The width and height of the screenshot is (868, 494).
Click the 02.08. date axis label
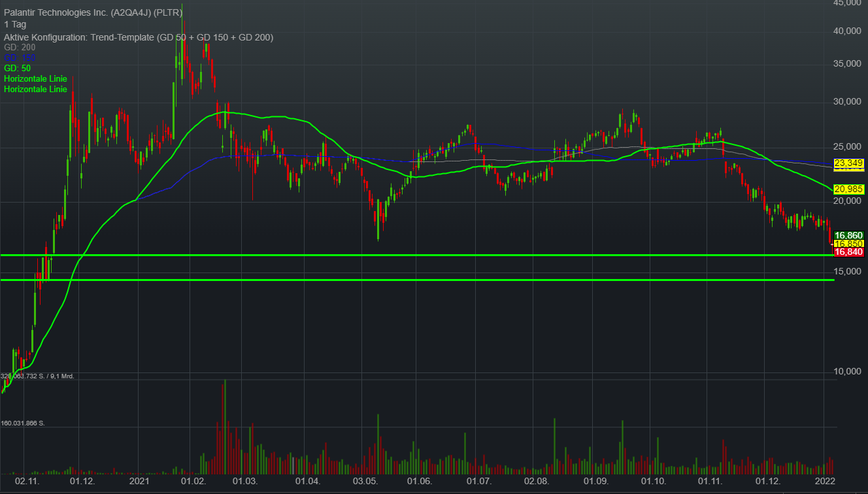(x=537, y=481)
